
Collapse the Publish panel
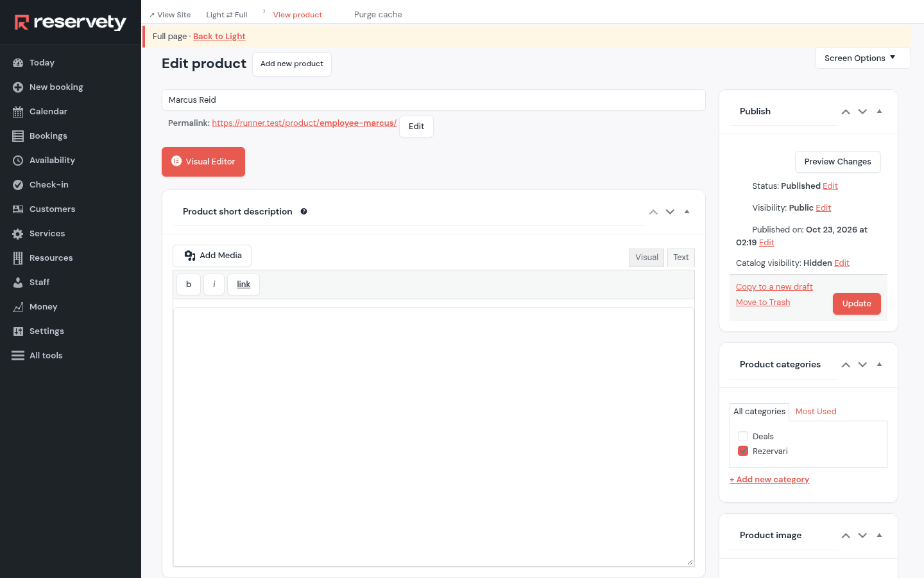pyautogui.click(x=879, y=112)
